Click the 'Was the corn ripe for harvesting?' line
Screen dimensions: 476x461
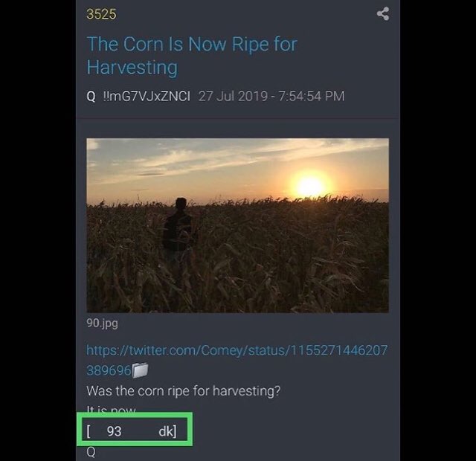[x=183, y=390]
